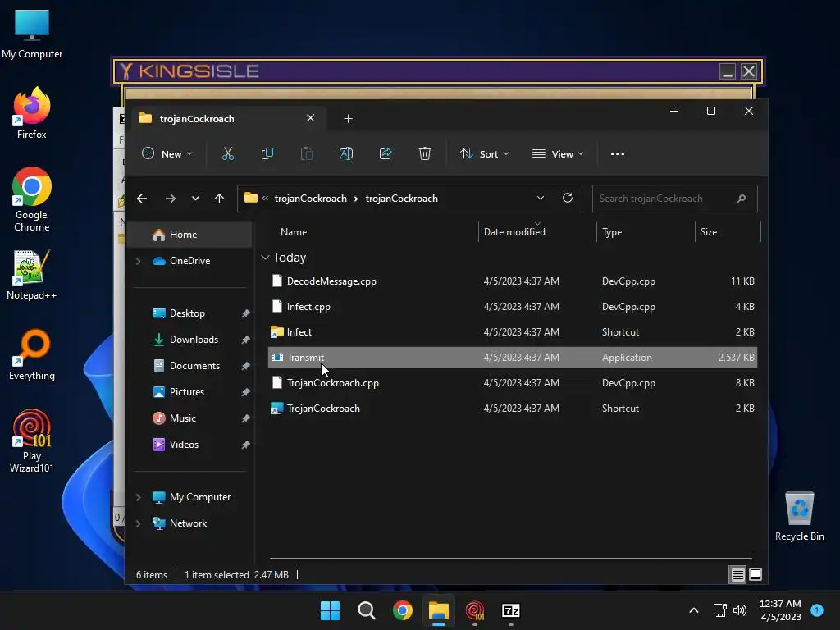Collapse the Today group

coord(265,258)
